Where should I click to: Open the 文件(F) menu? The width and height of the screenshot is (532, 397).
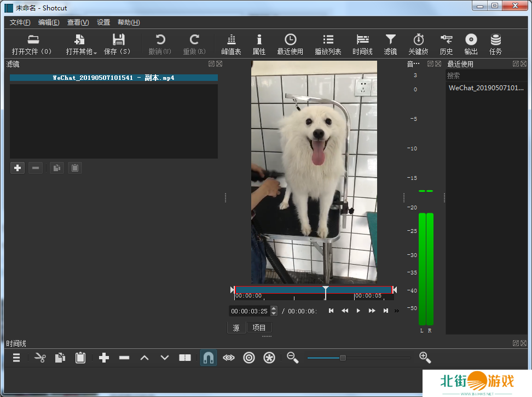point(20,22)
